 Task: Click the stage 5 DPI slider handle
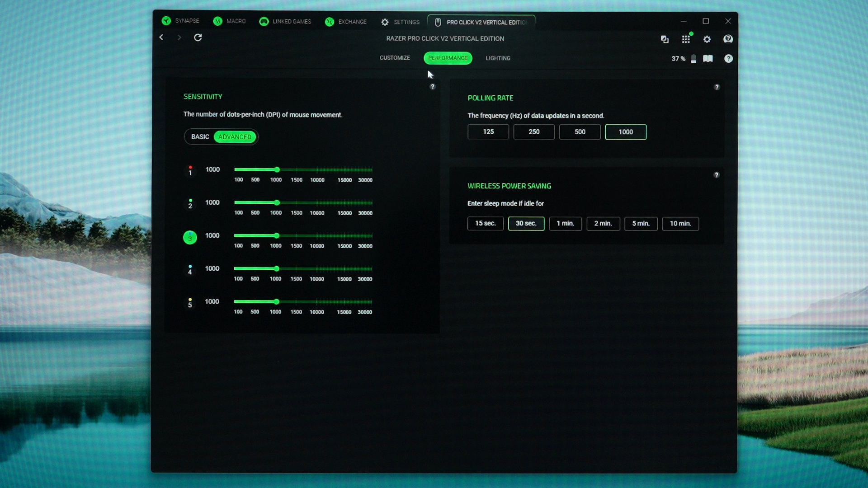click(277, 301)
